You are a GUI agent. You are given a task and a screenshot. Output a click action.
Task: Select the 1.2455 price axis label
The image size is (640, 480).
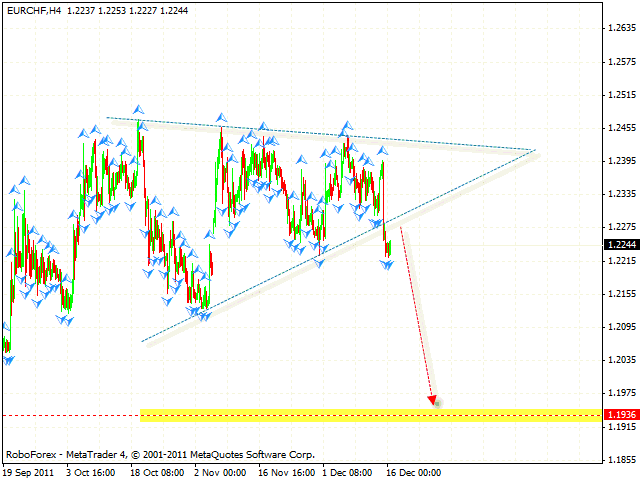pos(620,127)
